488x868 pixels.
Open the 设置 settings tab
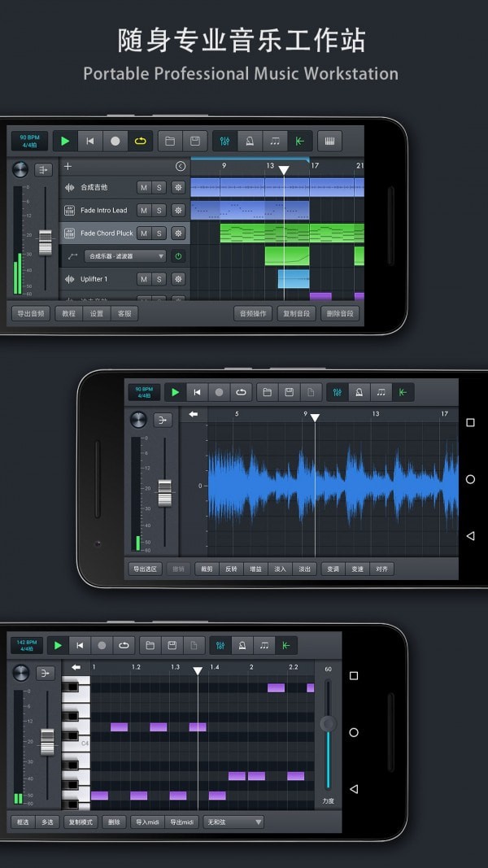pos(97,313)
